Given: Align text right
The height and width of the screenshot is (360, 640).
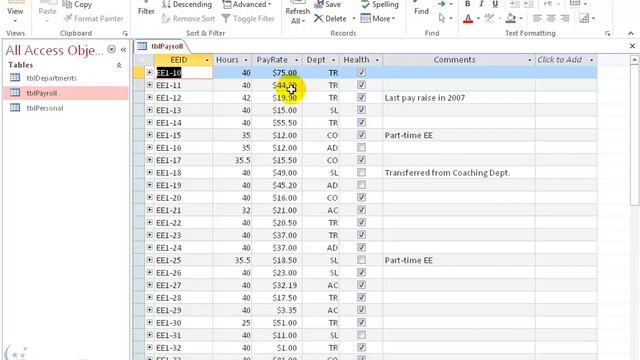Looking at the screenshot, I should click(565, 18).
